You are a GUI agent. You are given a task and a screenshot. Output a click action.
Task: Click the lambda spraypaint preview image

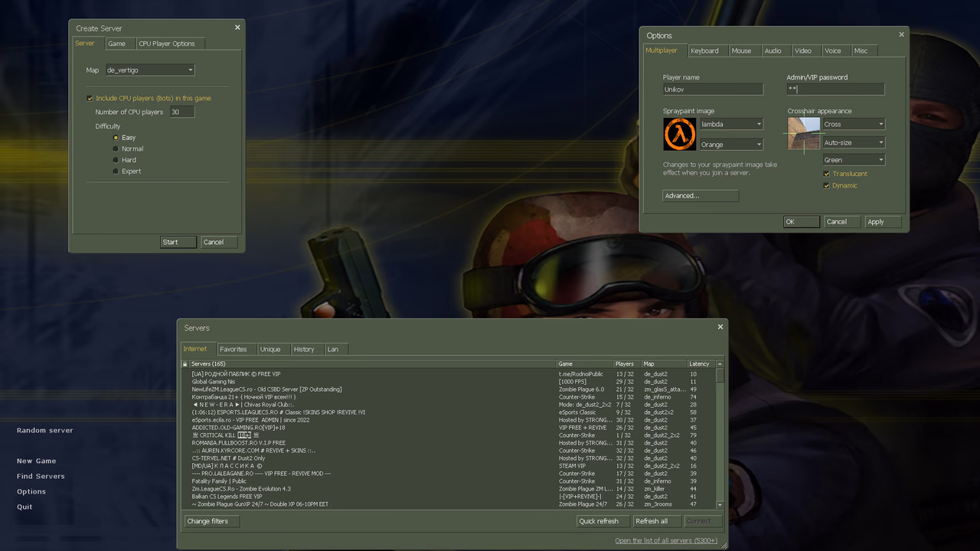pyautogui.click(x=679, y=135)
